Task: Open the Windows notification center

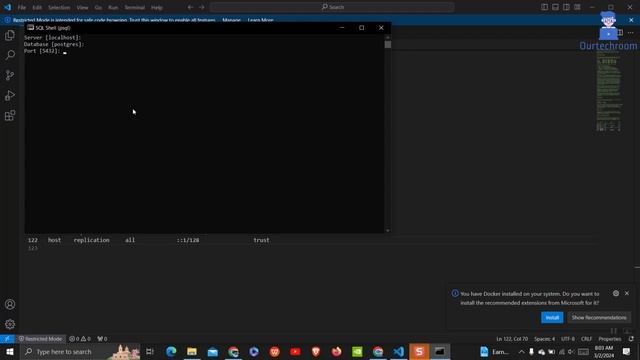Action: 627,351
